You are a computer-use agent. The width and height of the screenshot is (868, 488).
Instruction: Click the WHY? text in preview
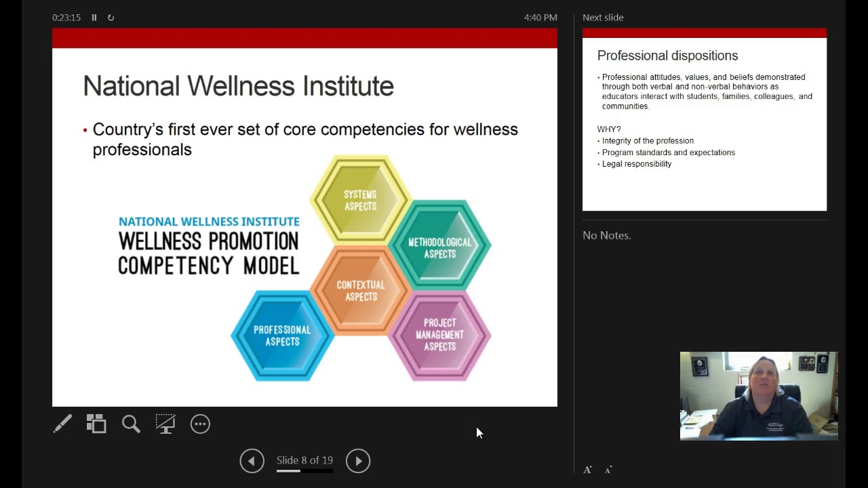coord(609,129)
